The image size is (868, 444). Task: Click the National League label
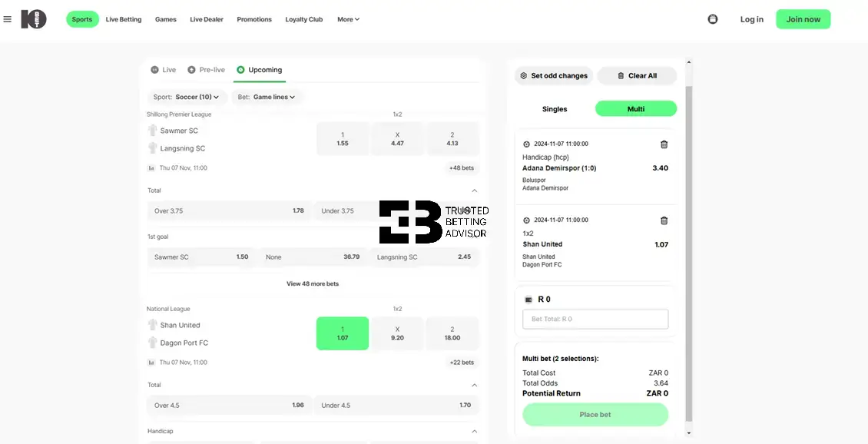click(168, 309)
